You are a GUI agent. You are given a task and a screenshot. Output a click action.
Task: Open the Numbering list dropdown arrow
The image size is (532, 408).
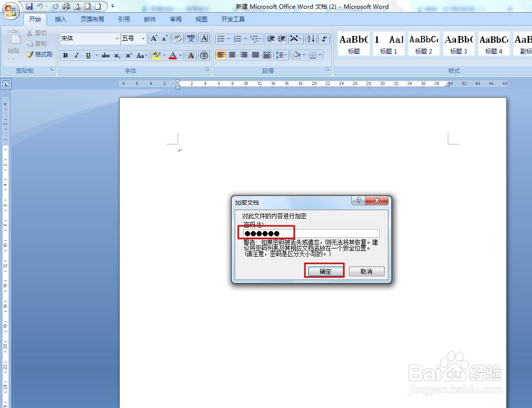[245, 38]
